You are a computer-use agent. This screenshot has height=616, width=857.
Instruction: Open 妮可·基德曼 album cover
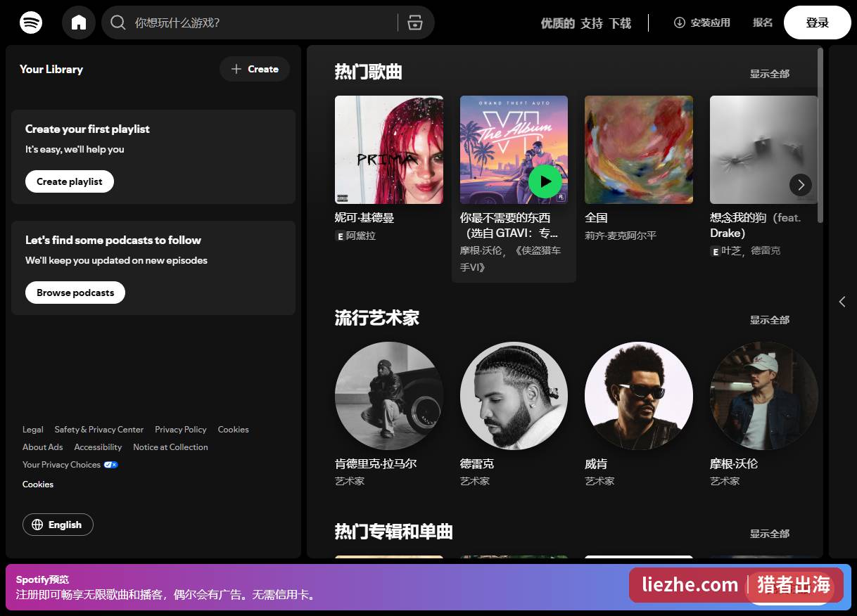[x=389, y=150]
